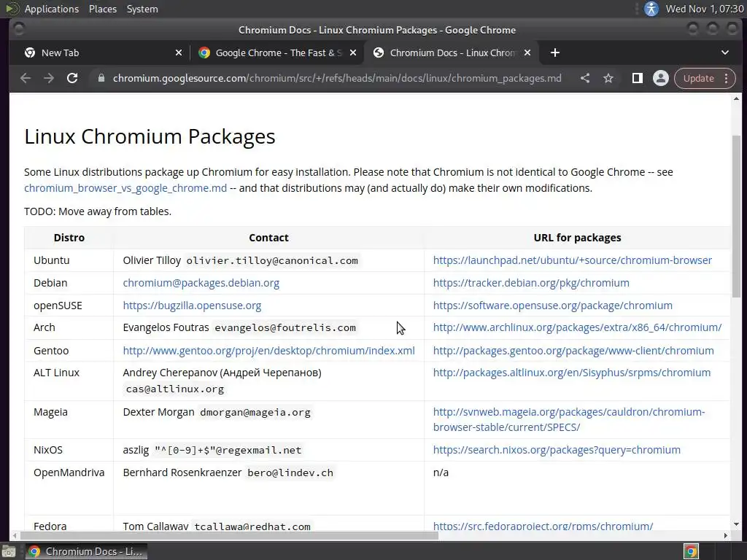
Task: Close the Chromium Docs tab
Action: click(527, 52)
